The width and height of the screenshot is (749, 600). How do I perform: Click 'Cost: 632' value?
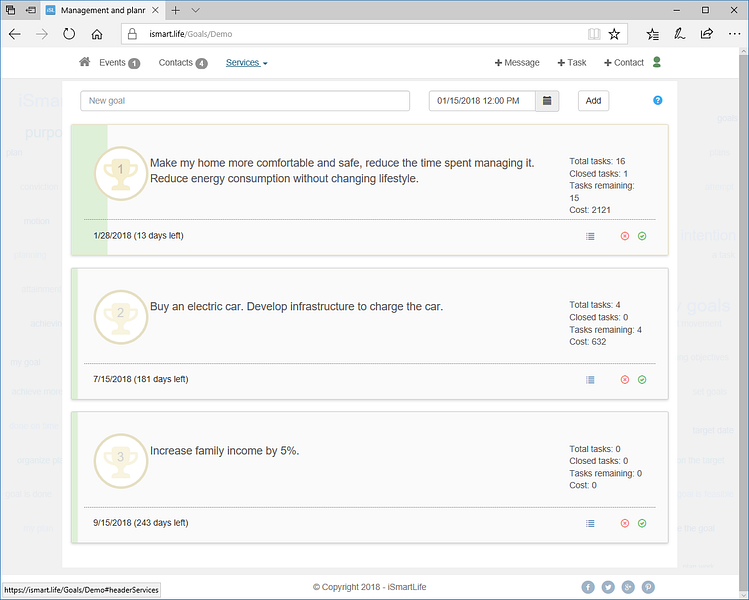pos(588,342)
